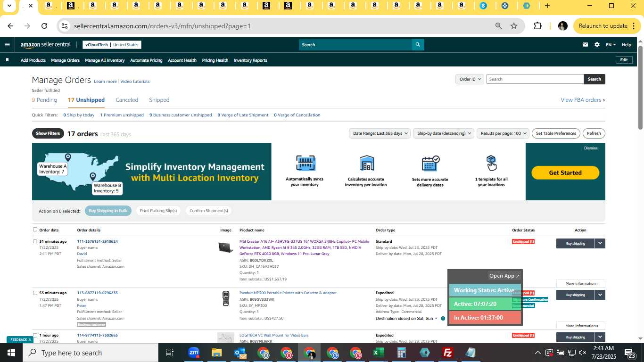
Task: Select checkbox for order 114-9774113-7502665
Action: 35,335
